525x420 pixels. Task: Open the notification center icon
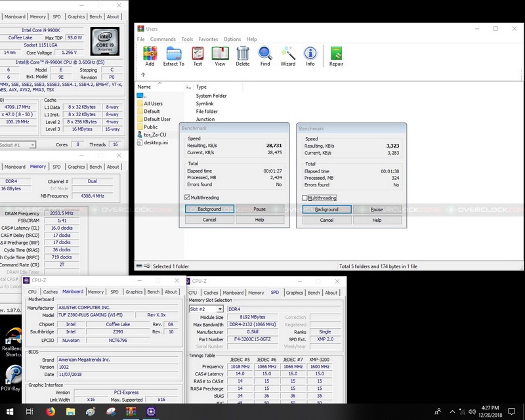(x=512, y=411)
